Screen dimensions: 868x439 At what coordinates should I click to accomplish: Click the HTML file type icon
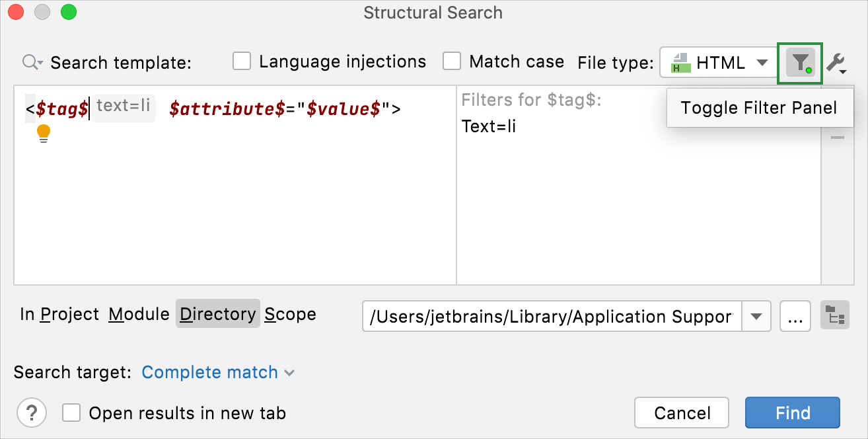click(682, 63)
